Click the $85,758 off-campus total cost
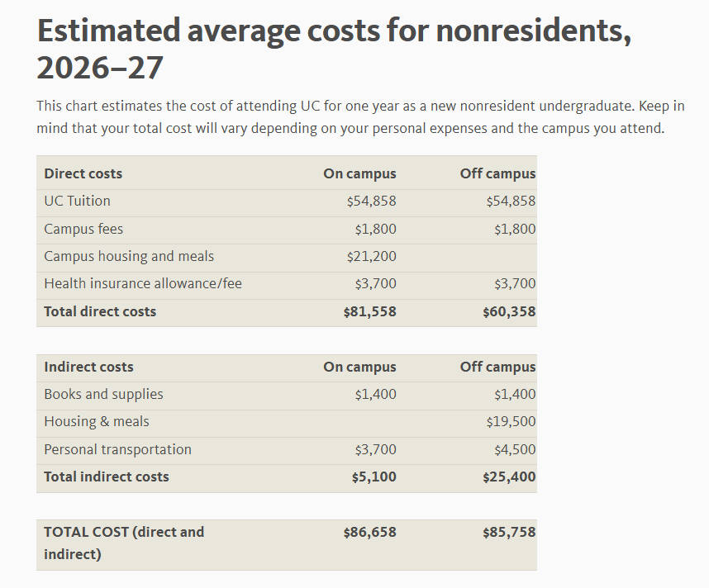The width and height of the screenshot is (709, 588). [509, 532]
